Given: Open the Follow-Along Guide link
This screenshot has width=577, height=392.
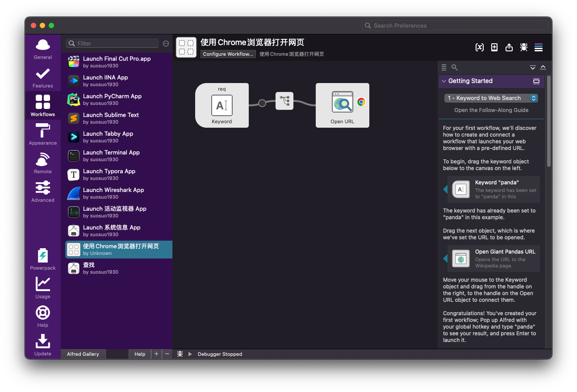Looking at the screenshot, I should coord(491,110).
